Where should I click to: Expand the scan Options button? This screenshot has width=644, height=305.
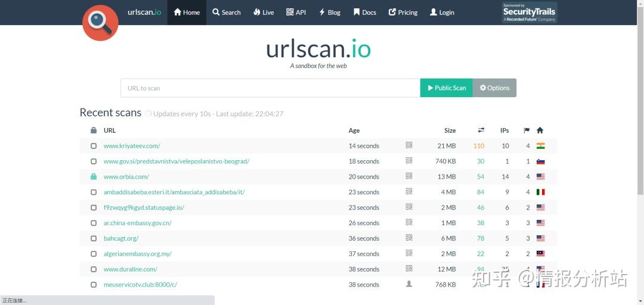(x=494, y=88)
